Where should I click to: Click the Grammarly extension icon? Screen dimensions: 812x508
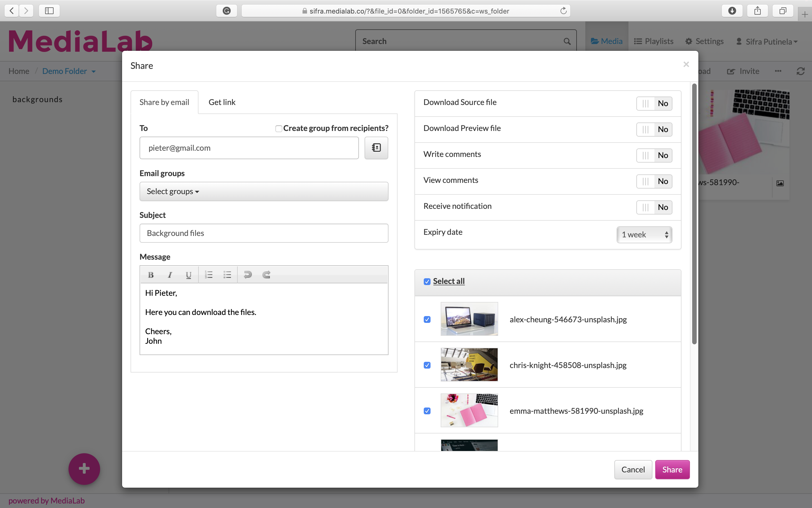227,11
